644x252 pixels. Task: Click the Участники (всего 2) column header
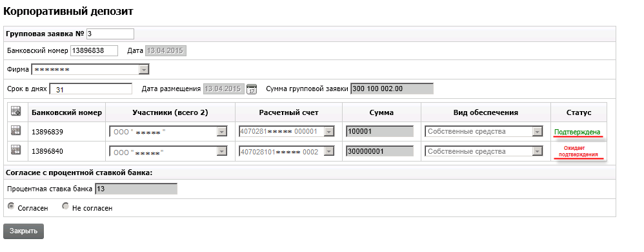coord(170,112)
